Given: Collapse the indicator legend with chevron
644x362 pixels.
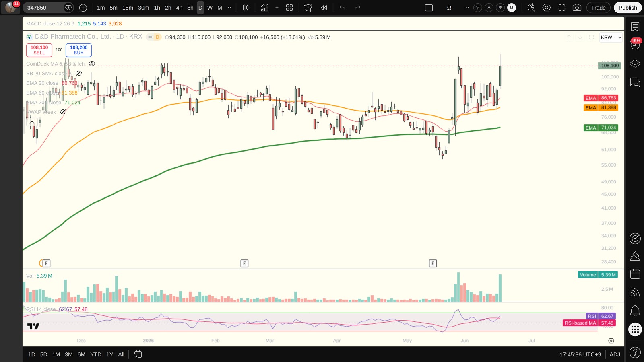Looking at the screenshot, I should 32,122.
